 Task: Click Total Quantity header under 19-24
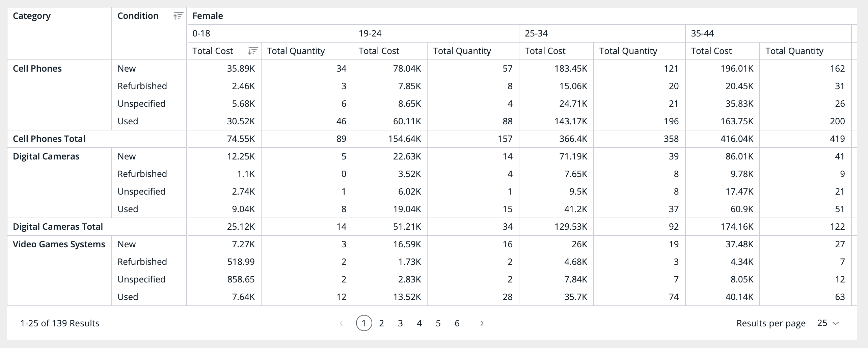462,51
